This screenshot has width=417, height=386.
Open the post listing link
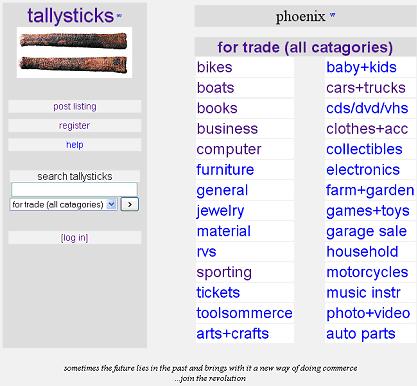[x=75, y=107]
